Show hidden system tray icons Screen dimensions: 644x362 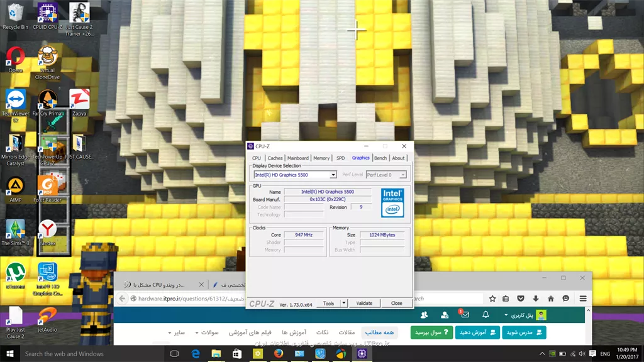pos(542,354)
